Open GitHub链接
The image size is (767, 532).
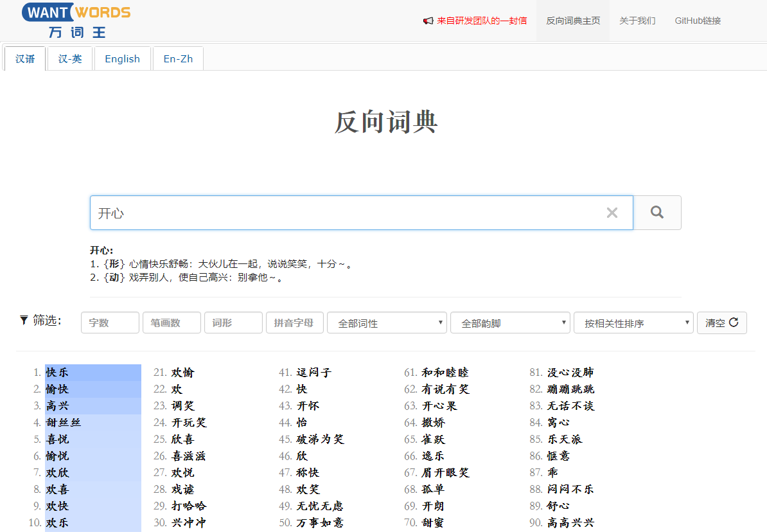coord(698,21)
